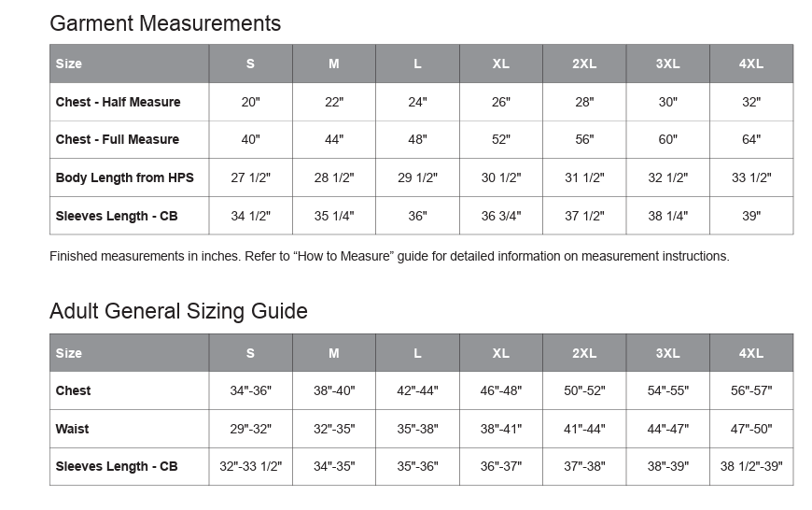Click the finished measurements note text
The image size is (812, 510).
pyautogui.click(x=389, y=256)
